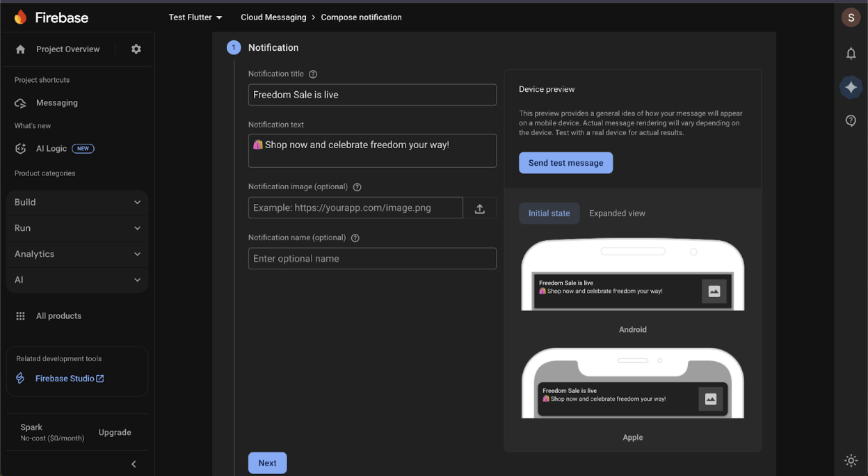
Task: Go to Cloud Messaging breadcrumb
Action: coord(273,17)
